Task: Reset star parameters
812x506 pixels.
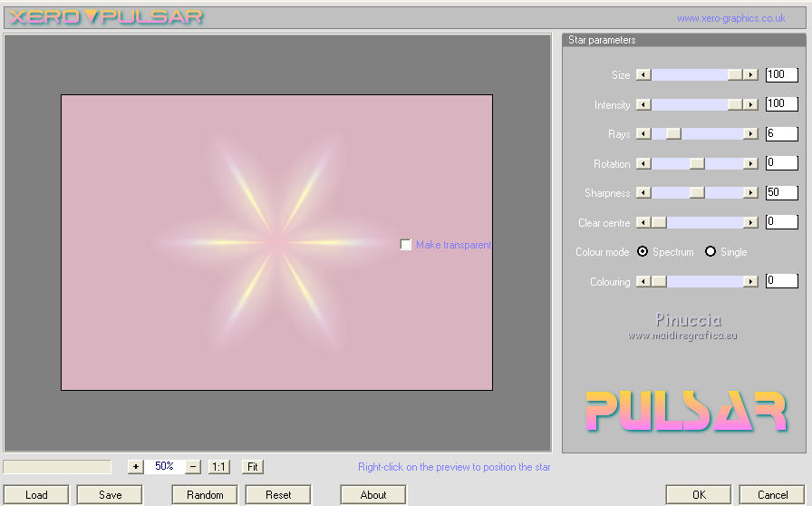Action: point(278,494)
